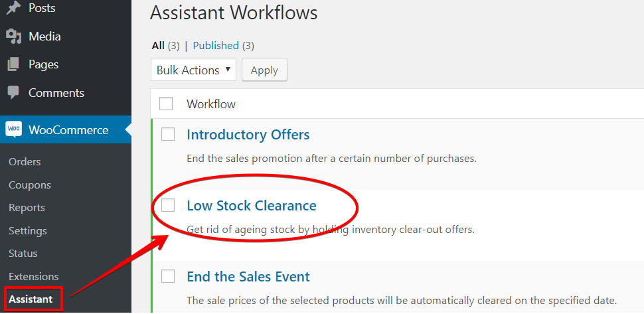This screenshot has width=644, height=314.
Task: Click the Posts pushpin icon
Action: point(13,7)
